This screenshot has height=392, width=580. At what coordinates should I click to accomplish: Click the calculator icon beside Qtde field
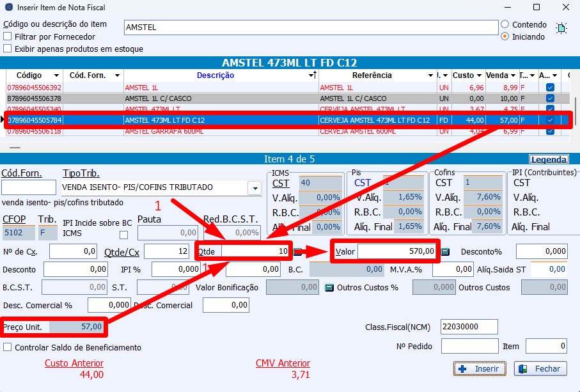(298, 251)
